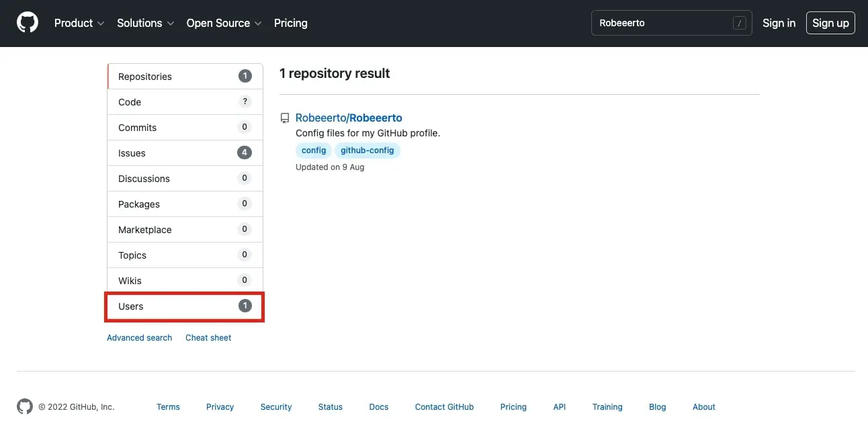Open the Robeeerto/Robeeerto repository link

point(349,118)
